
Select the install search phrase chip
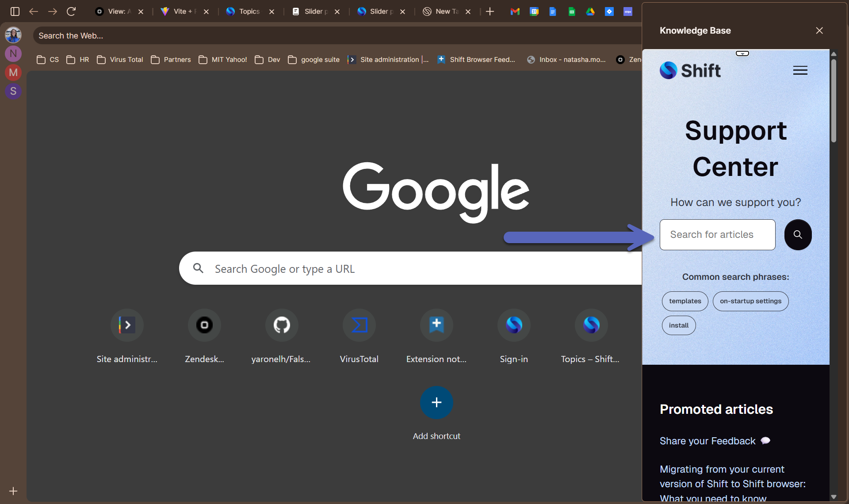coord(679,325)
